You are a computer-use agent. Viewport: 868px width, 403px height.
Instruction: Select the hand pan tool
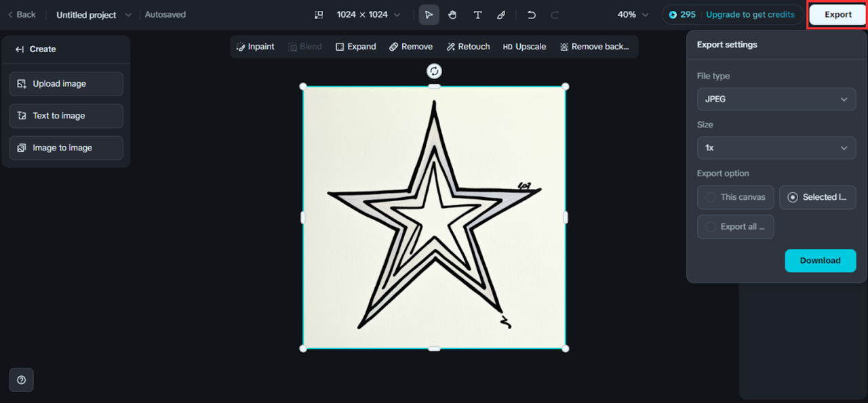[452, 14]
